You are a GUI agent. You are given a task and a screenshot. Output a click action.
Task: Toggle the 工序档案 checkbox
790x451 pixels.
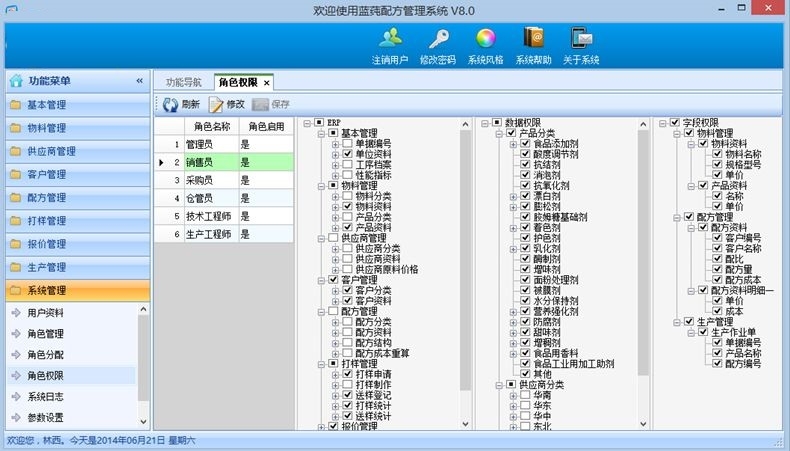[347, 164]
